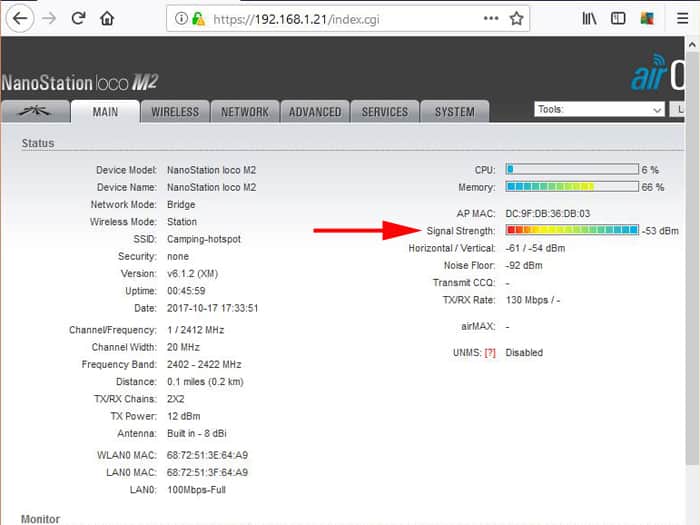The height and width of the screenshot is (525, 700).
Task: Toggle the browser sidebar icon
Action: pos(618,18)
